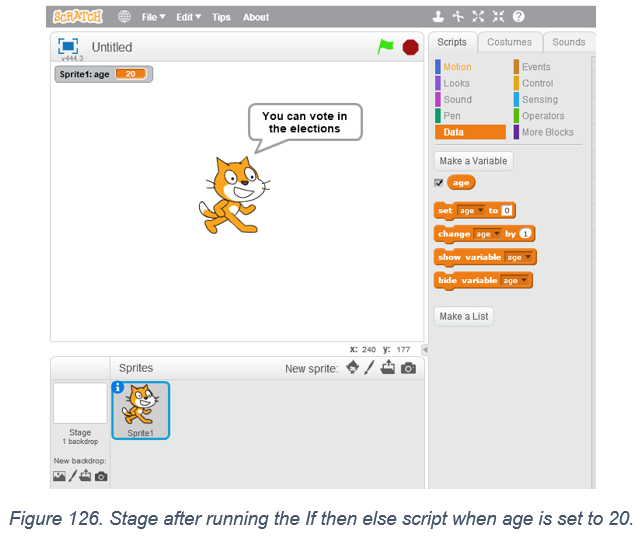
Task: Select the Data block category
Action: click(470, 132)
